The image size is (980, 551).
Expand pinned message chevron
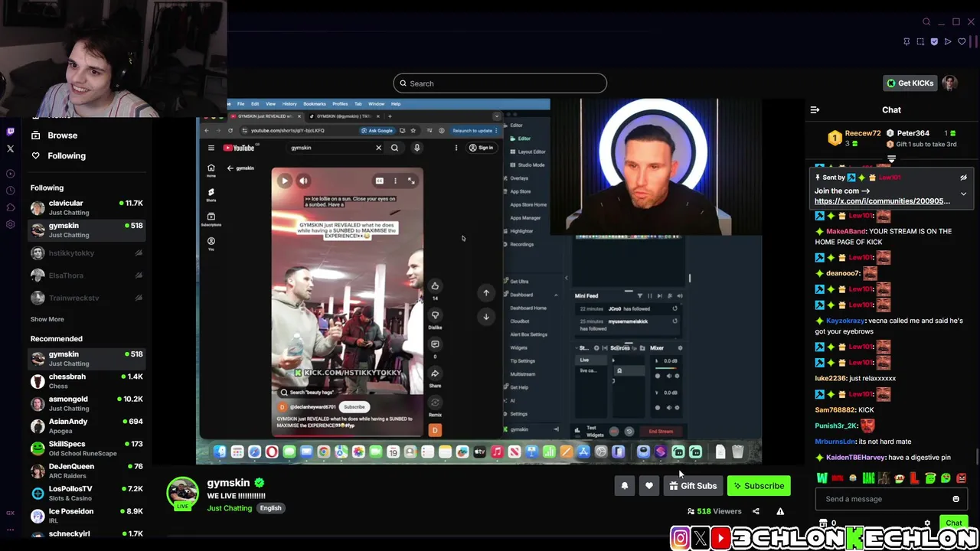click(963, 194)
